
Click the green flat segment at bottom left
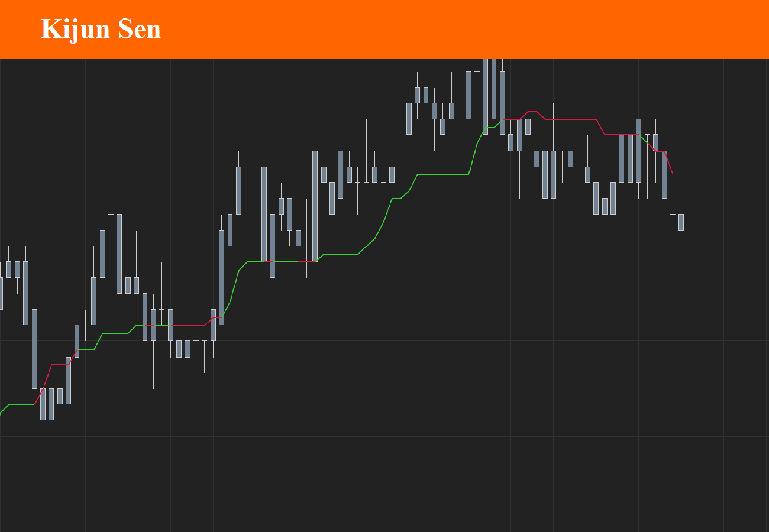tap(22, 404)
